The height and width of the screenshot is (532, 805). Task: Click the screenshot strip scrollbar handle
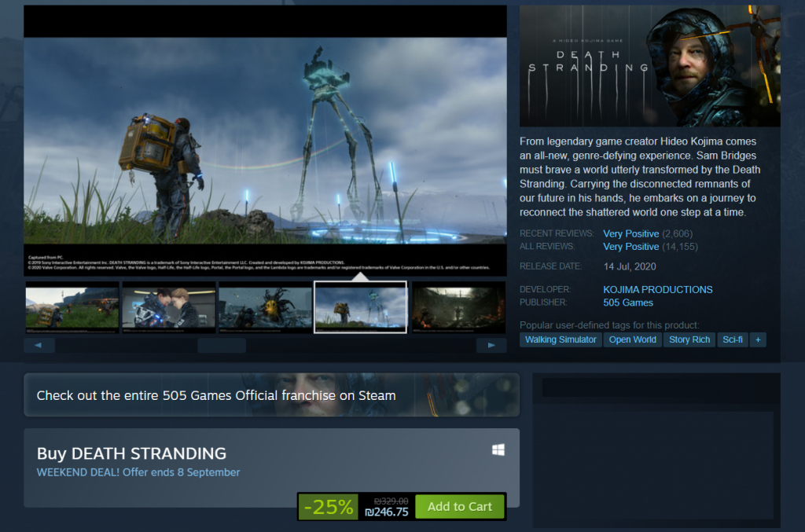222,345
